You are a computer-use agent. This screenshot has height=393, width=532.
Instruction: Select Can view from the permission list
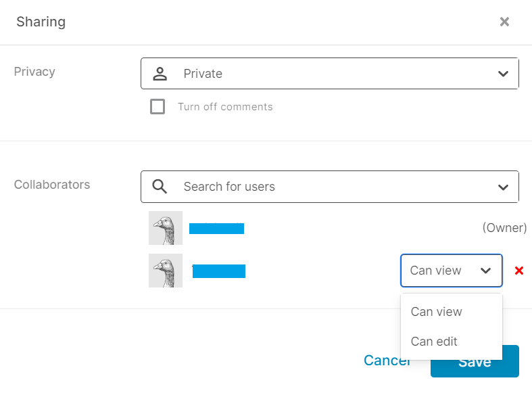(x=437, y=312)
